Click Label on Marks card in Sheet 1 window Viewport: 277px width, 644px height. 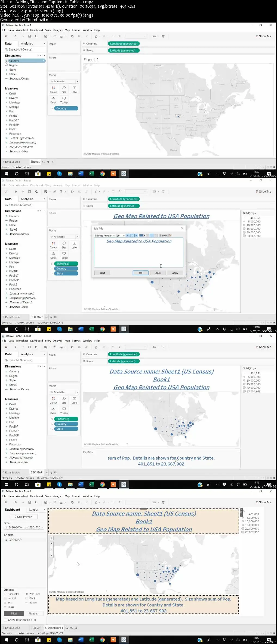(x=74, y=89)
